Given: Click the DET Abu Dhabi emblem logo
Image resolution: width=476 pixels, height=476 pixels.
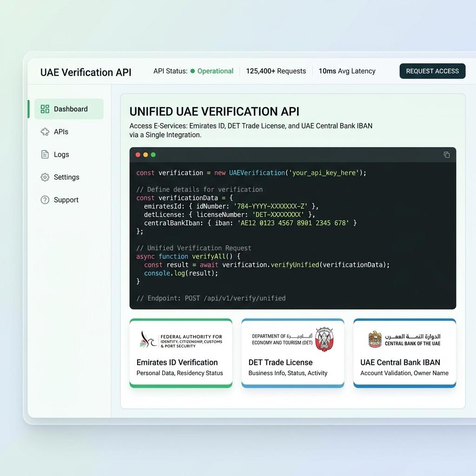Looking at the screenshot, I should tap(324, 339).
